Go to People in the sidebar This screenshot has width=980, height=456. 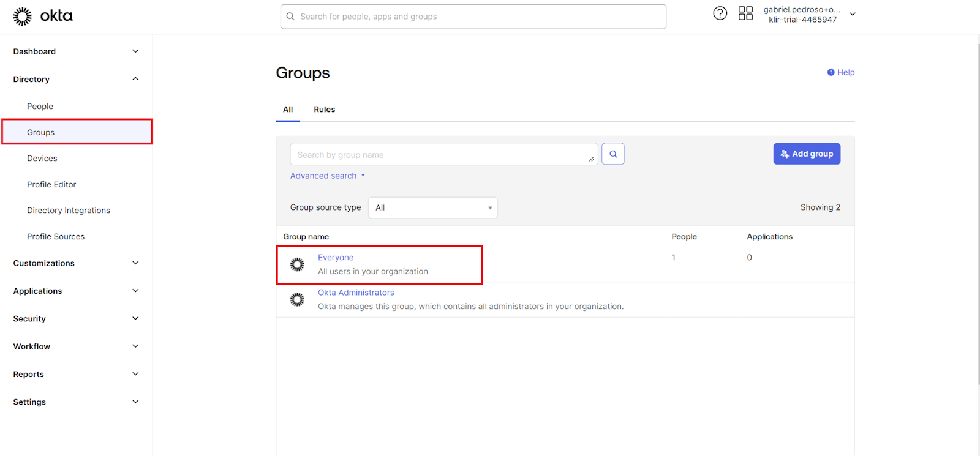(x=40, y=107)
